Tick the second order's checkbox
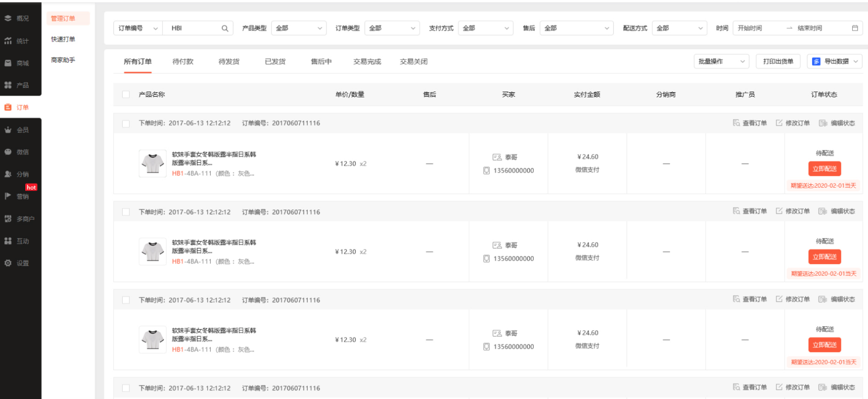 (126, 212)
